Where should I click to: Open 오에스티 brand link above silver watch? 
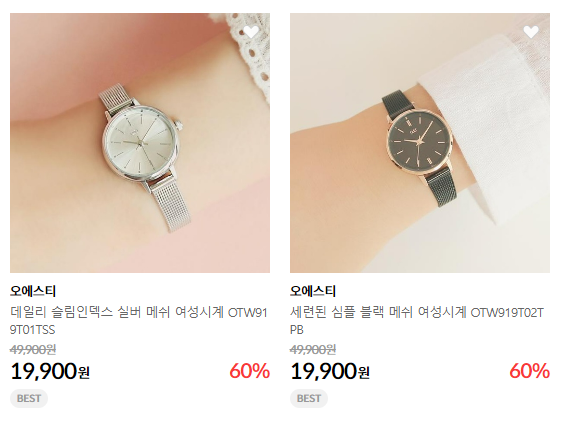(33, 291)
